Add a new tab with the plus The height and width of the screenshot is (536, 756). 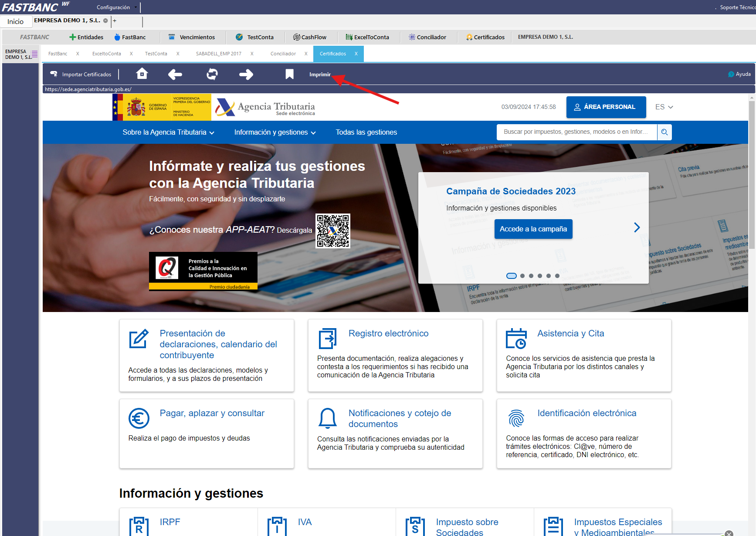coord(115,20)
